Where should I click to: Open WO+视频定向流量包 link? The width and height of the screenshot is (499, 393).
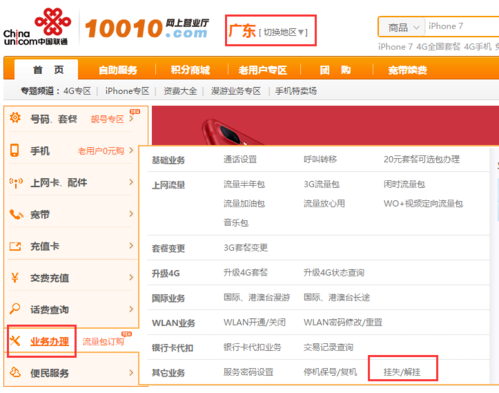[x=423, y=203]
